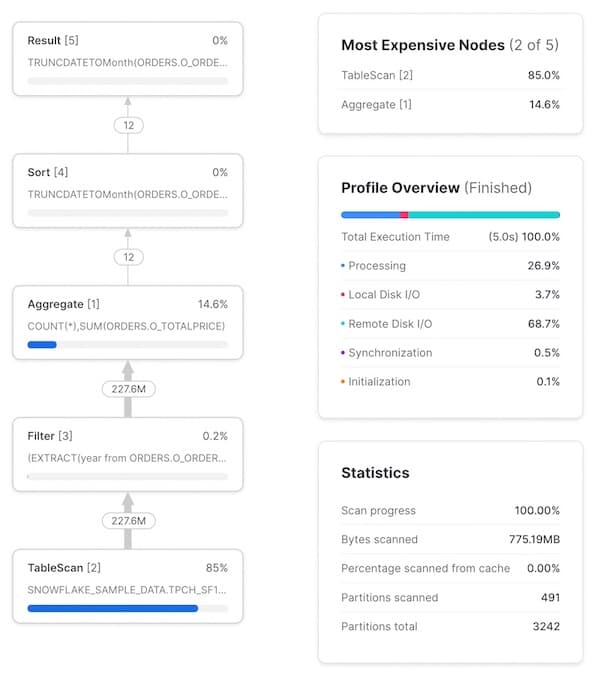Click the Partitions scanned statistic row
The image size is (600, 673).
[x=450, y=597]
